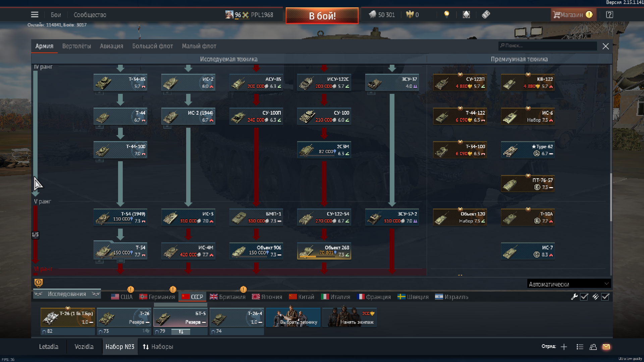Select the 2С3М vehicle card

(324, 150)
